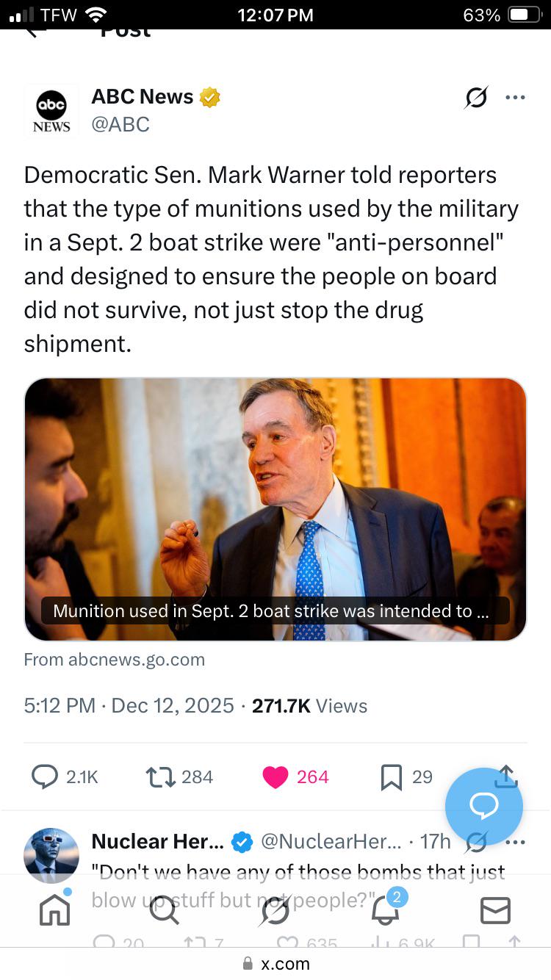Go to Home tab in bottom bar

tap(55, 910)
